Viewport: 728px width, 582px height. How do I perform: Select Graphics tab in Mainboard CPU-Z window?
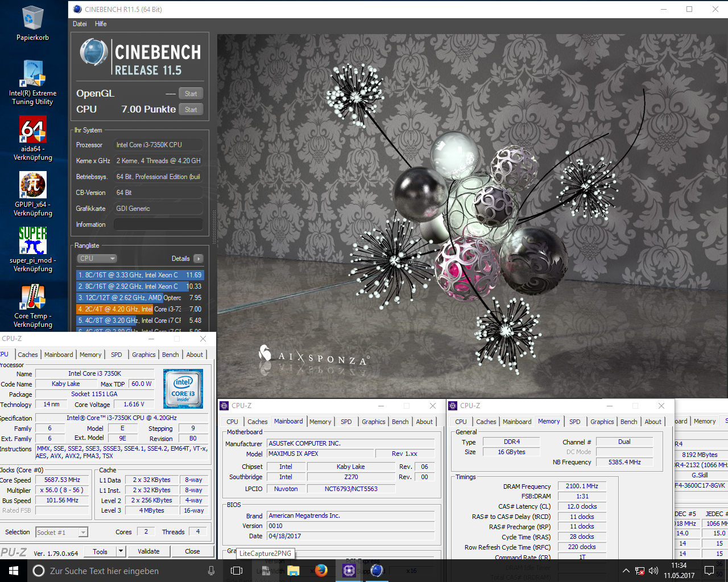pos(374,422)
